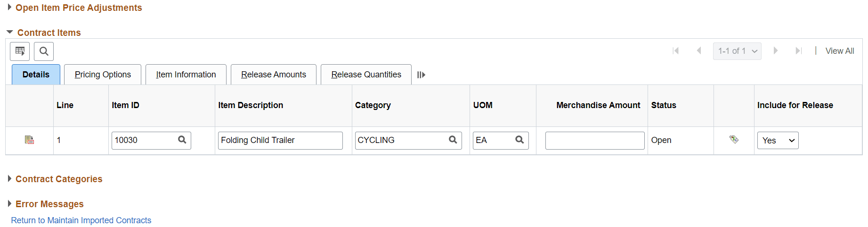This screenshot has height=227, width=868.
Task: Open the Include for Release dropdown
Action: [x=778, y=140]
